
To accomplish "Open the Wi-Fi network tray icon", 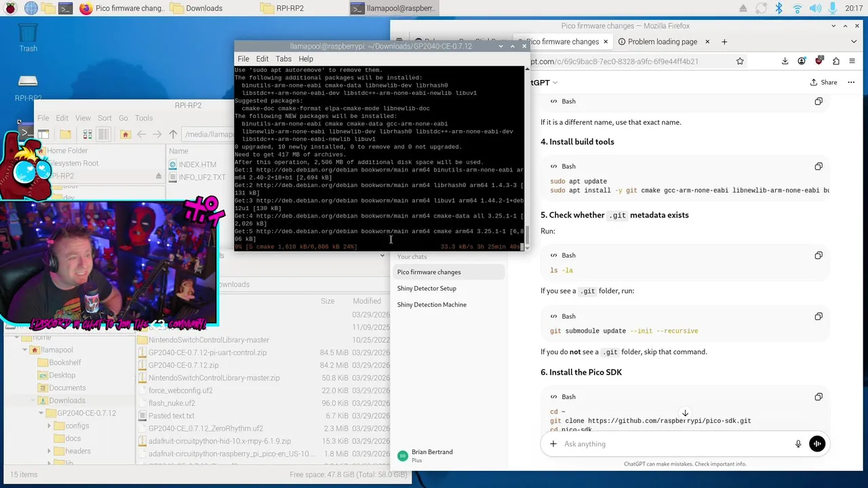I will click(x=797, y=8).
